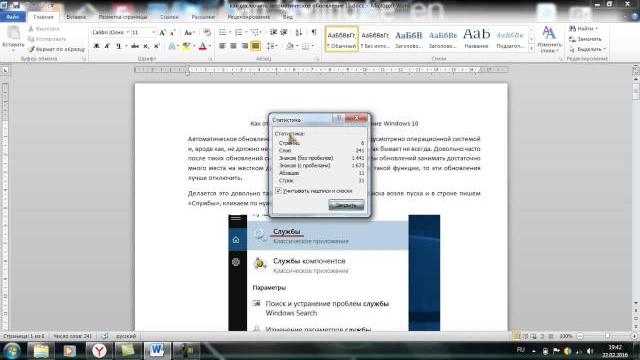Click the word count in the status bar

(x=73, y=336)
